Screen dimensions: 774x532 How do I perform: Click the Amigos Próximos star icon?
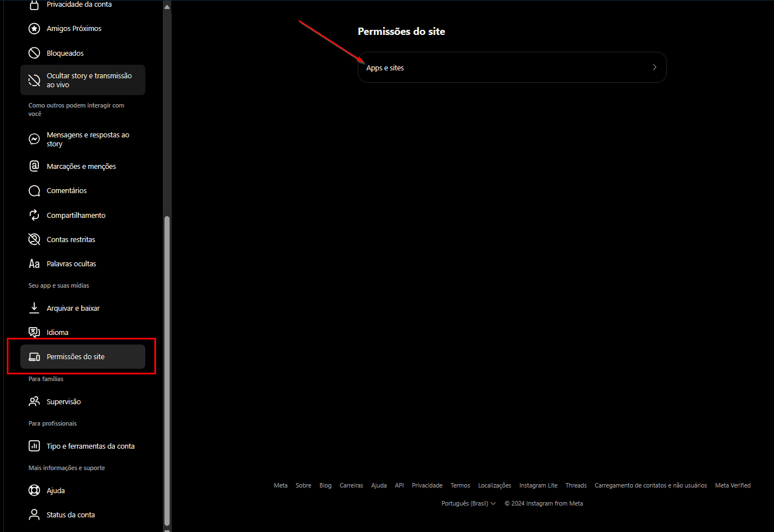pos(34,29)
